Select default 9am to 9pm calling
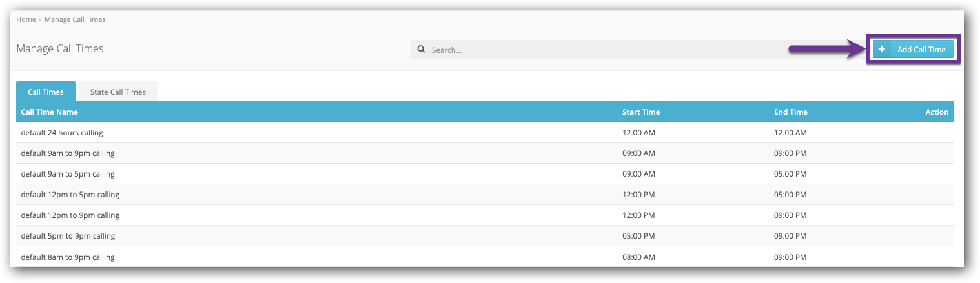 click(x=68, y=153)
